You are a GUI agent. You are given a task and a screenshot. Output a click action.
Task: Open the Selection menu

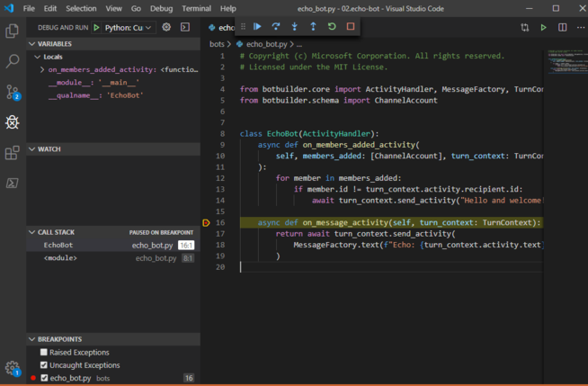(x=81, y=8)
